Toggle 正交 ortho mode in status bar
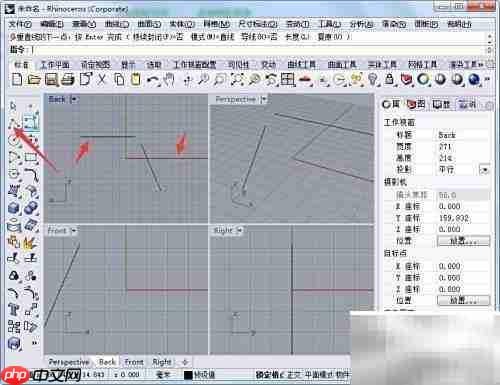 pyautogui.click(x=294, y=375)
